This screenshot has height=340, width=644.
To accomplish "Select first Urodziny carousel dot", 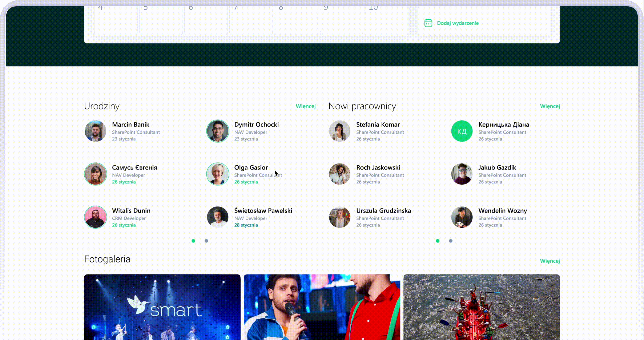I will coord(193,241).
